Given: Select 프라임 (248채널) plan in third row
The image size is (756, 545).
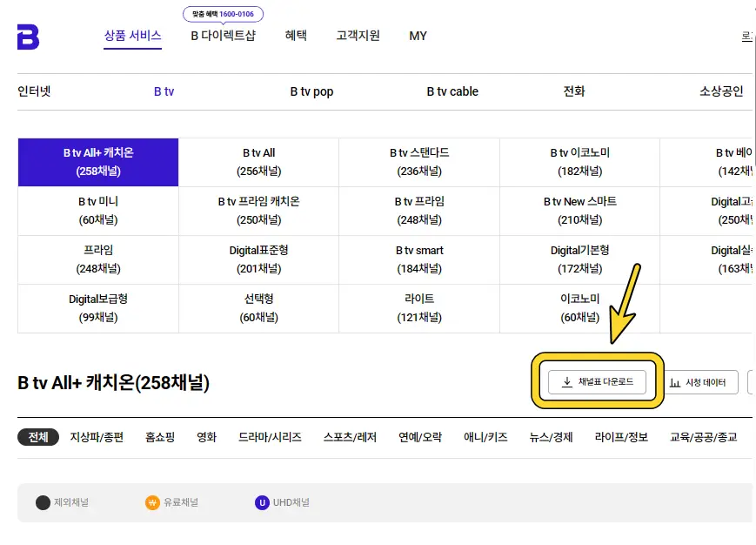Looking at the screenshot, I should 98,259.
